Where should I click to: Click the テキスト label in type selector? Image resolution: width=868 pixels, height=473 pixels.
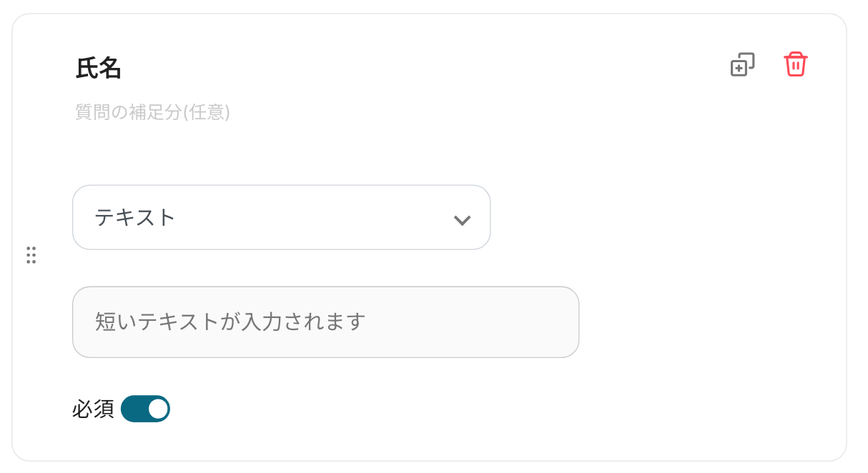click(135, 217)
